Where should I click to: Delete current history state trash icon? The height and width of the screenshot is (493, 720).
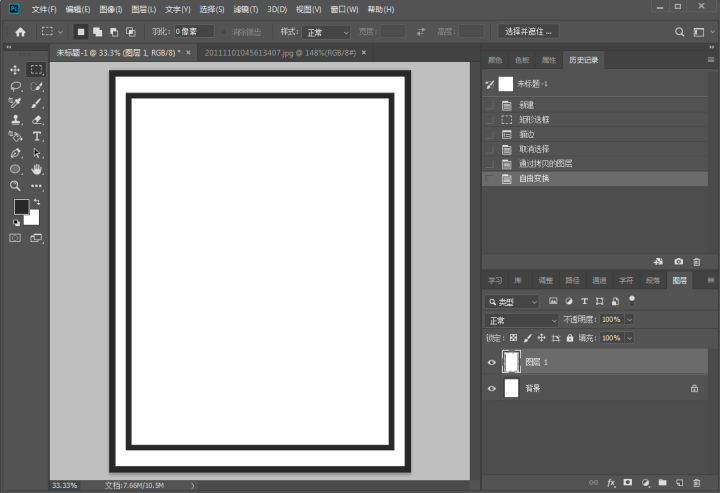[x=697, y=262]
